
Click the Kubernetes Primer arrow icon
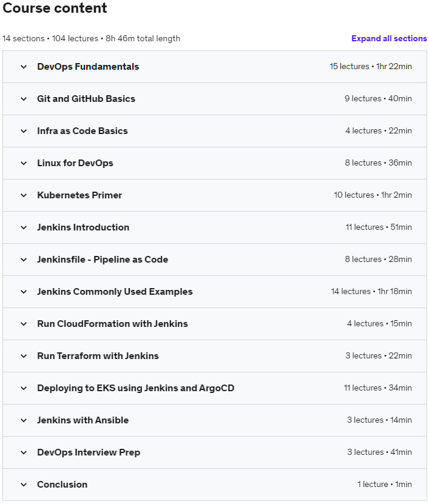click(24, 195)
